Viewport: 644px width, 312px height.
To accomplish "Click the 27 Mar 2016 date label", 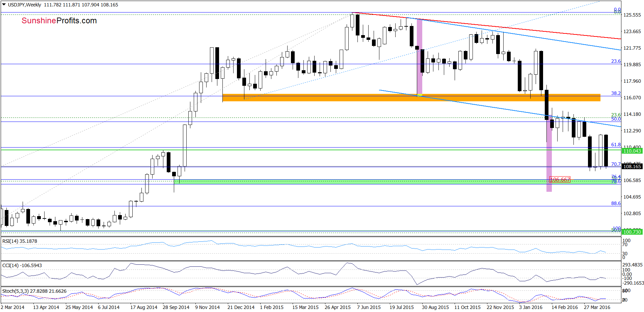I will (597, 307).
